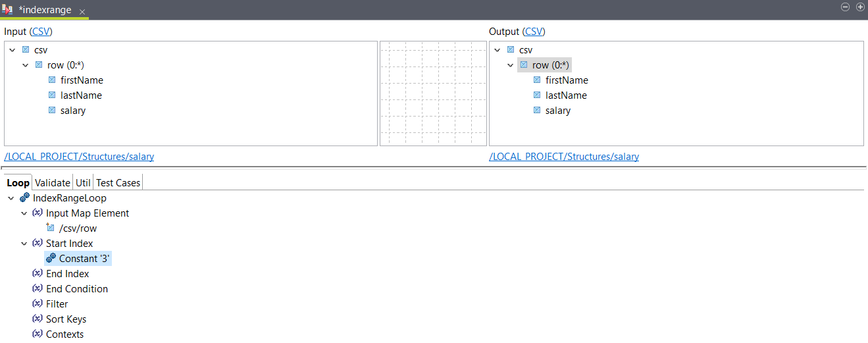This screenshot has width=868, height=343.
Task: Select lastName in the Output tree
Action: pyautogui.click(x=566, y=95)
